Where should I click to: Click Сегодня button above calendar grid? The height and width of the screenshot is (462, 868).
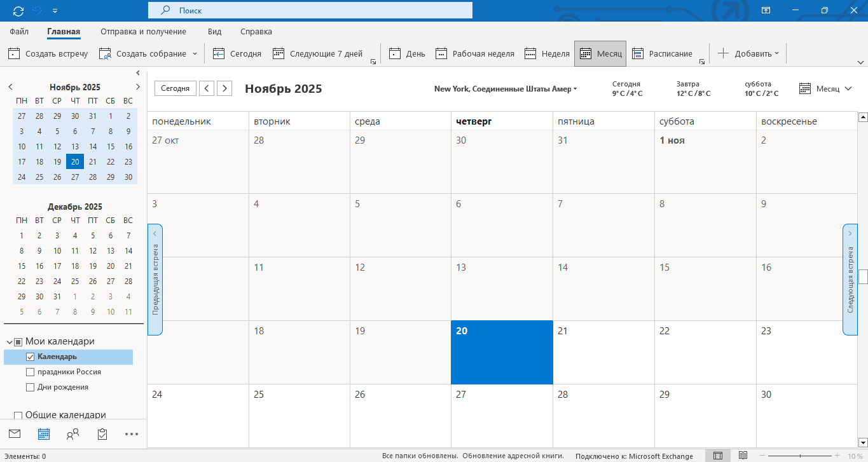[175, 88]
